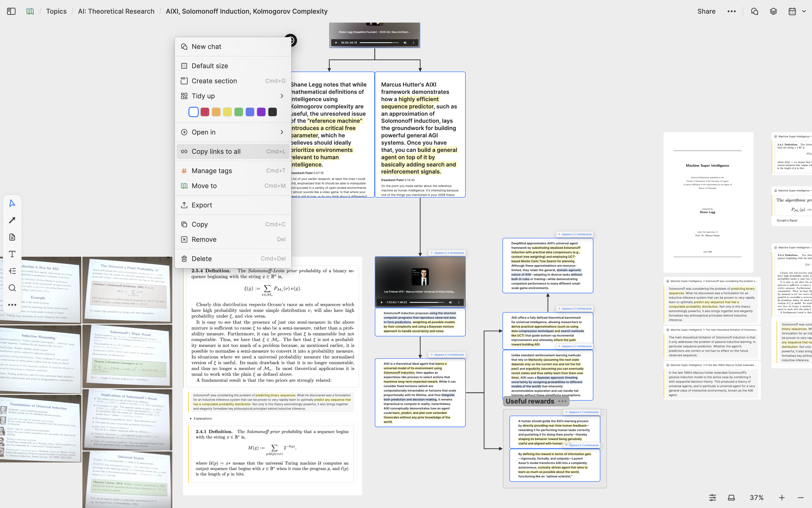Go to AI: Theoretical Research breadcrumb
This screenshot has width=812, height=508.
[116, 11]
